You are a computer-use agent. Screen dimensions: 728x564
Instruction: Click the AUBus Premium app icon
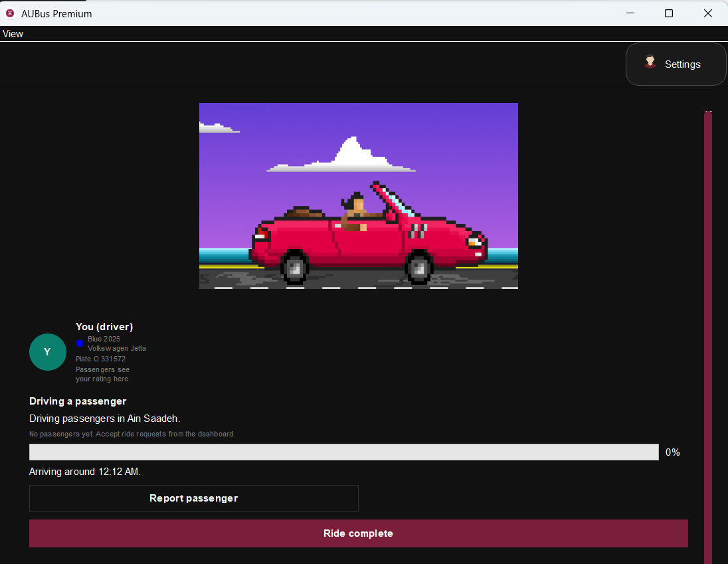point(10,13)
